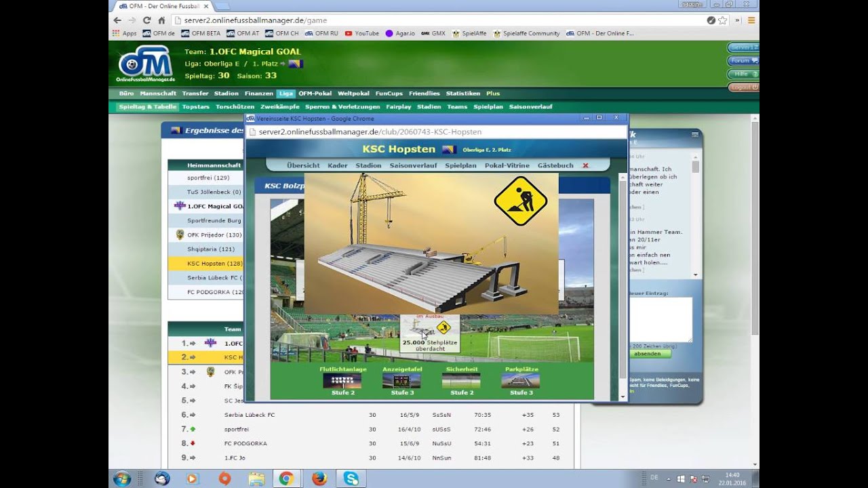The height and width of the screenshot is (488, 868).
Task: Open the Finanzen menu
Action: (x=259, y=94)
